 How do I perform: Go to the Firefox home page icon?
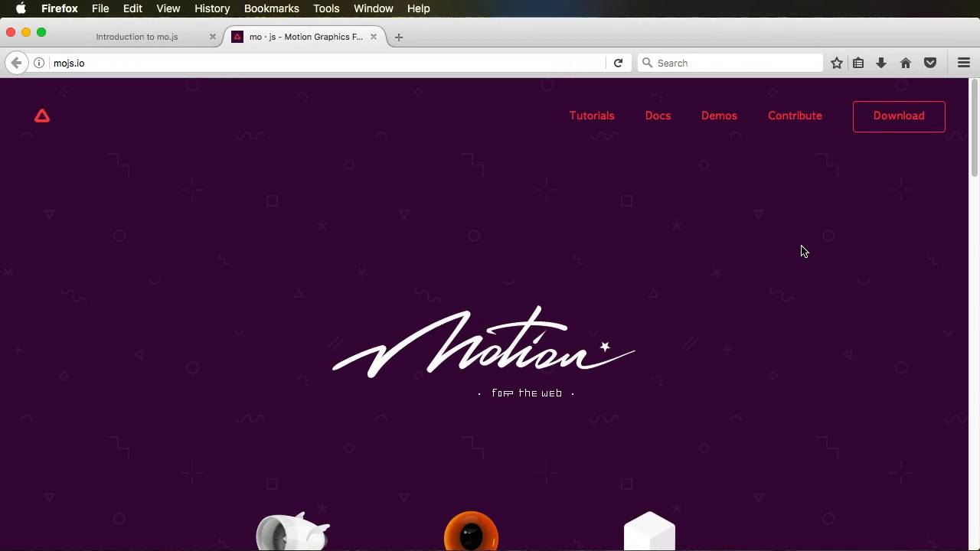pos(906,63)
